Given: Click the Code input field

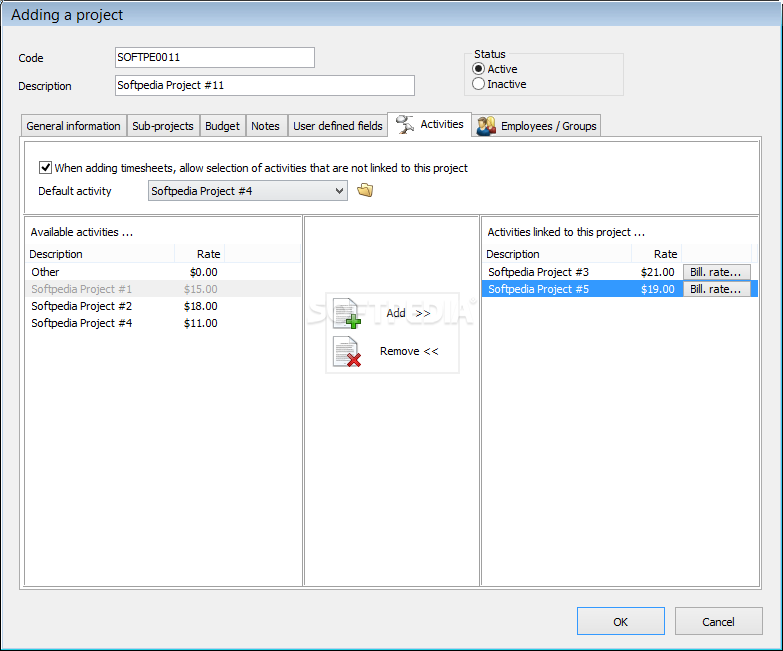Looking at the screenshot, I should pos(215,57).
